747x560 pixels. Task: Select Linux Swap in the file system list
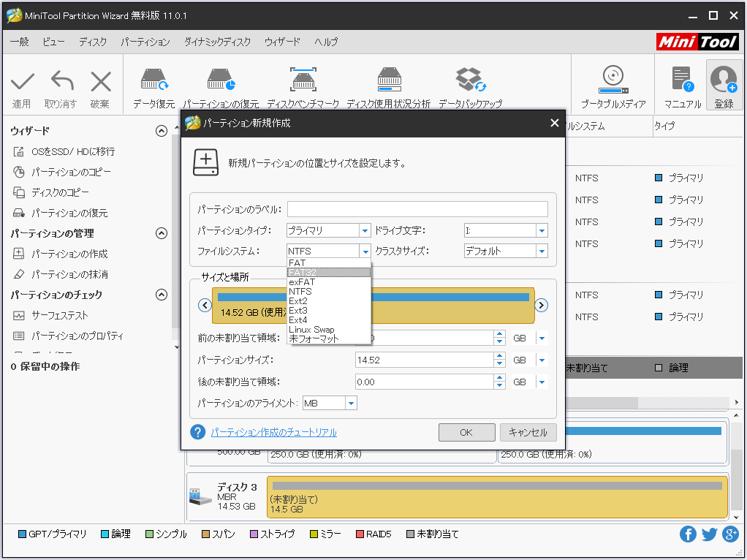[x=329, y=330]
